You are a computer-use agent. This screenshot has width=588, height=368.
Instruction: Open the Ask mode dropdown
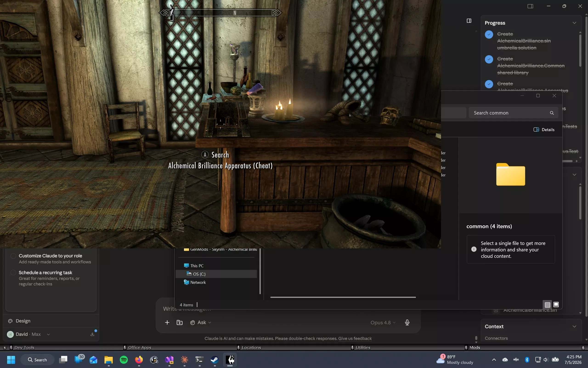[x=201, y=322]
